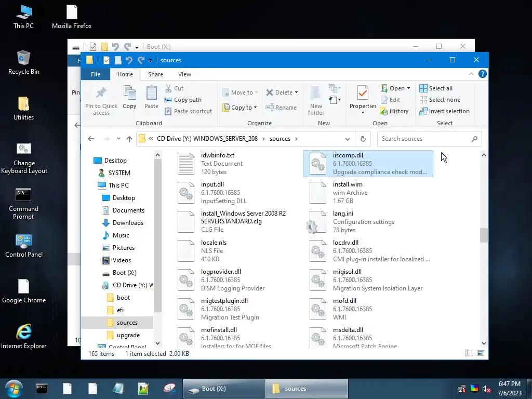
Task: Click Select none in ribbon
Action: click(x=440, y=100)
